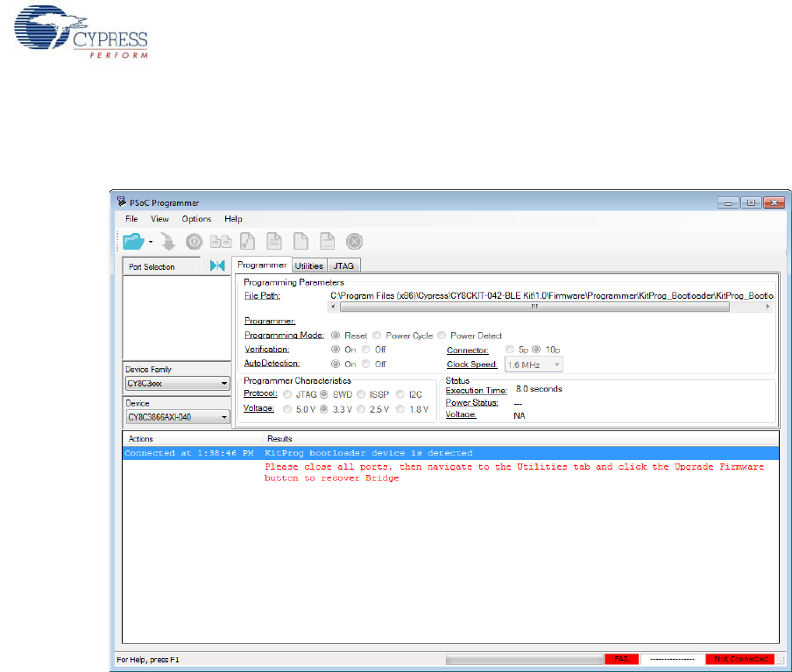Image resolution: width=792 pixels, height=672 pixels.
Task: Click the document icon left of Abort
Action: 328,242
